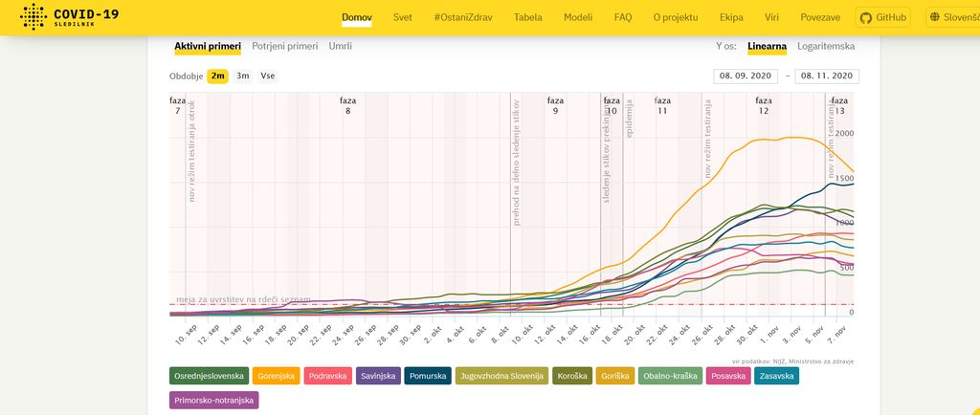
Task: Toggle the Osrednjeslovenska region legend
Action: tap(210, 377)
